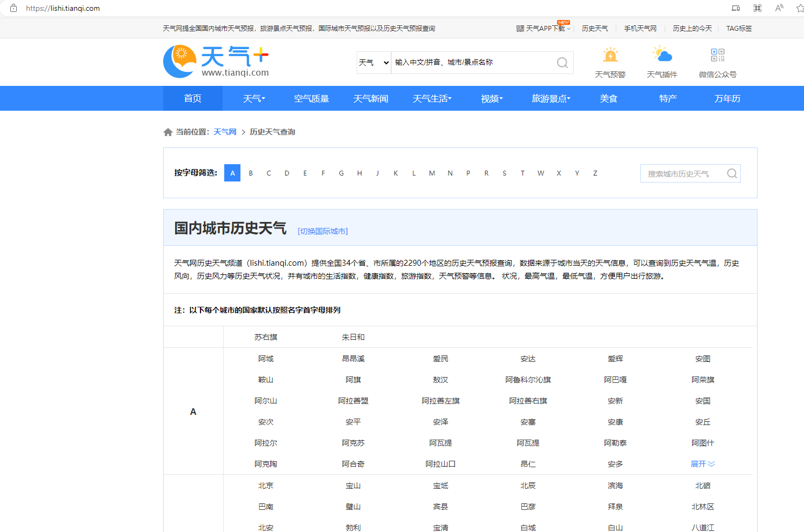
Task: Expand the 视频 navigation menu
Action: [492, 98]
